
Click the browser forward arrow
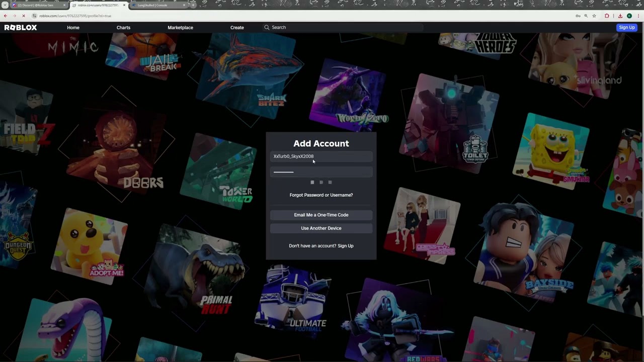click(16, 16)
